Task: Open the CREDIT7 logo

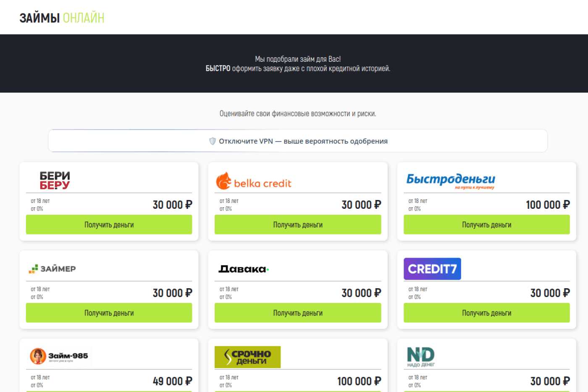Action: [432, 269]
